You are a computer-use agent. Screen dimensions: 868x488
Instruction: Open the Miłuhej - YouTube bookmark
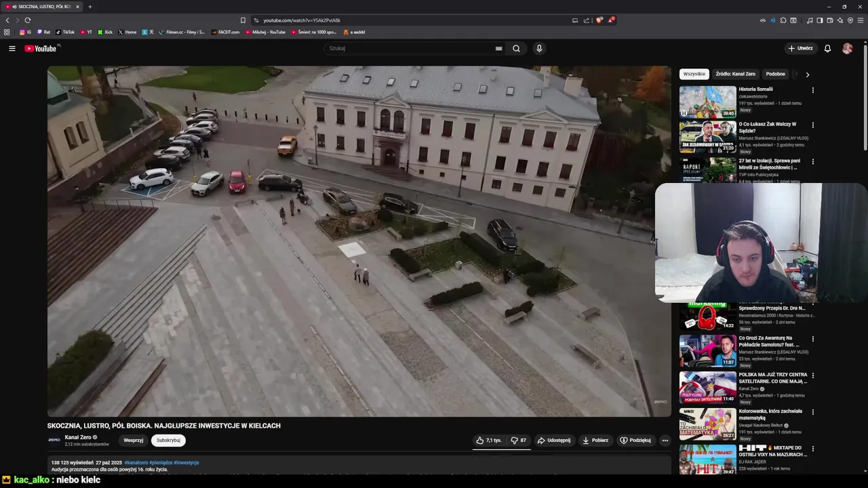pos(266,32)
